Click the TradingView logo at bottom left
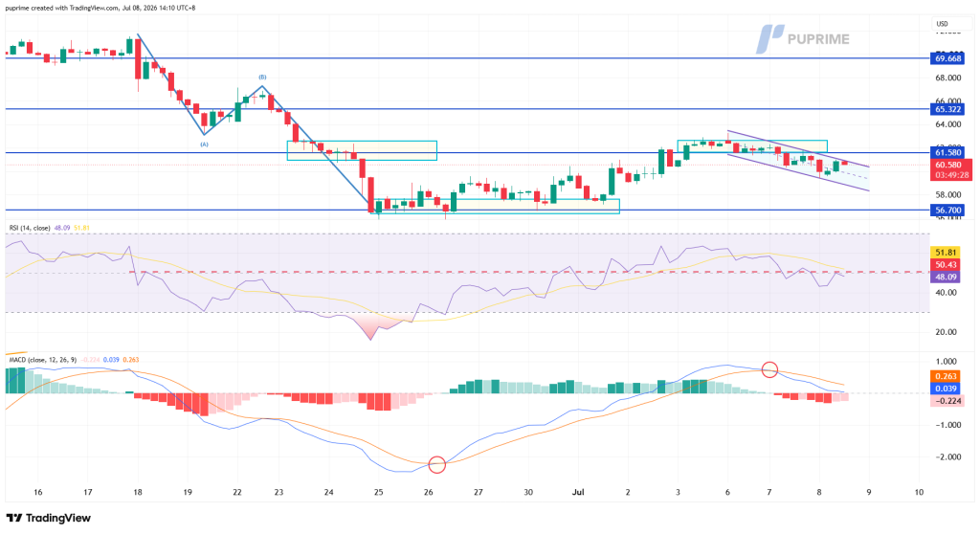Viewport: 980px width, 534px height. click(48, 518)
